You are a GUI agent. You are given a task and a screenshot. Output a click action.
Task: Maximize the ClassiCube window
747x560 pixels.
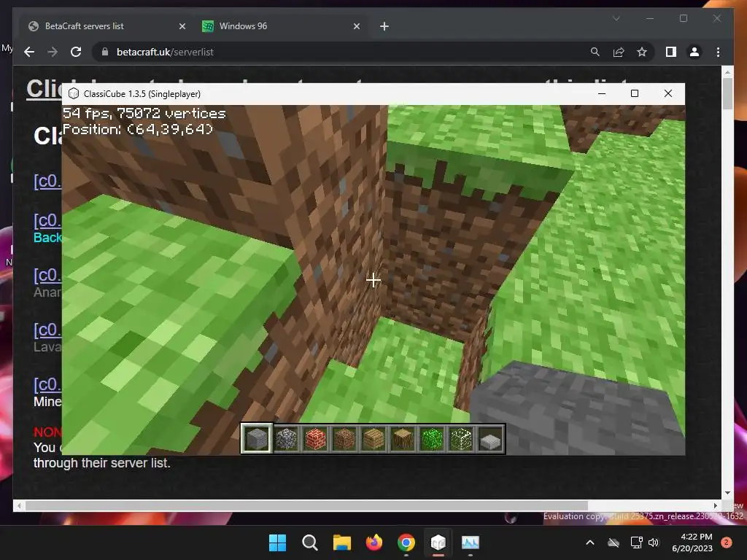635,94
